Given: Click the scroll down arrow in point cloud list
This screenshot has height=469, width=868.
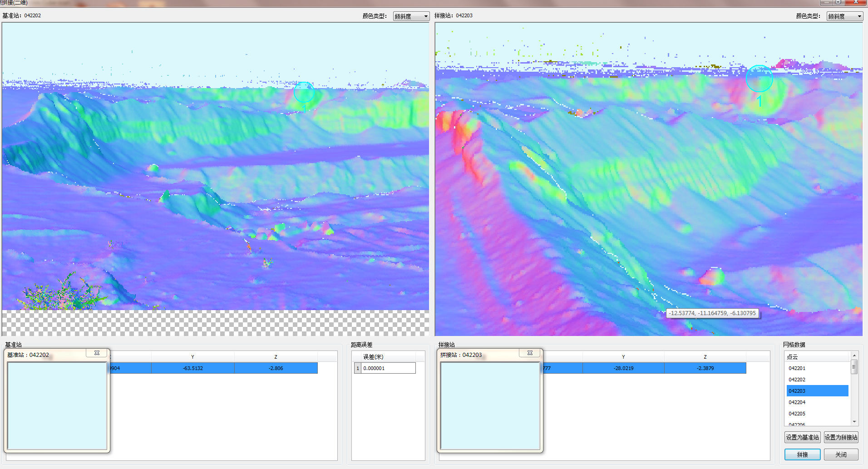Looking at the screenshot, I should (x=854, y=421).
